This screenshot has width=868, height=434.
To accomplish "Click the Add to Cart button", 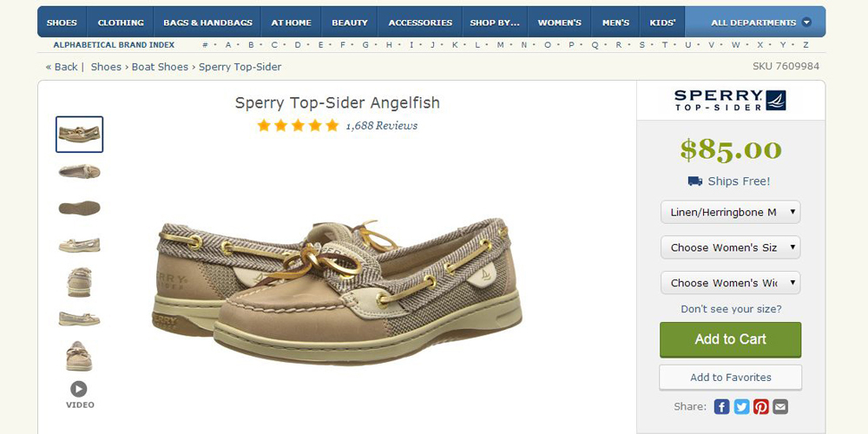I will [730, 339].
